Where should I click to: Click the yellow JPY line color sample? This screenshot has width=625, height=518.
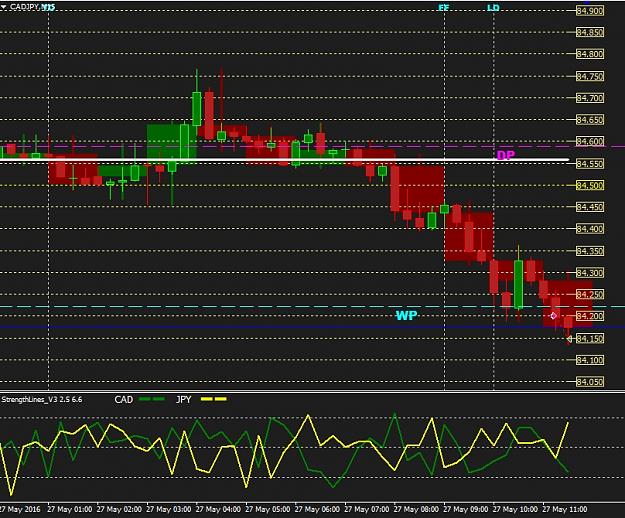(x=214, y=399)
